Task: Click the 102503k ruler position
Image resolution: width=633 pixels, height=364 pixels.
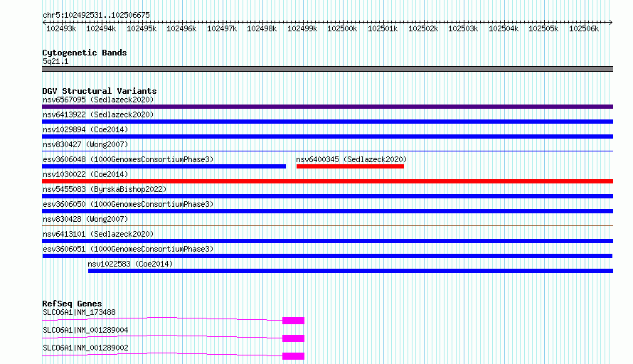Action: coord(462,28)
